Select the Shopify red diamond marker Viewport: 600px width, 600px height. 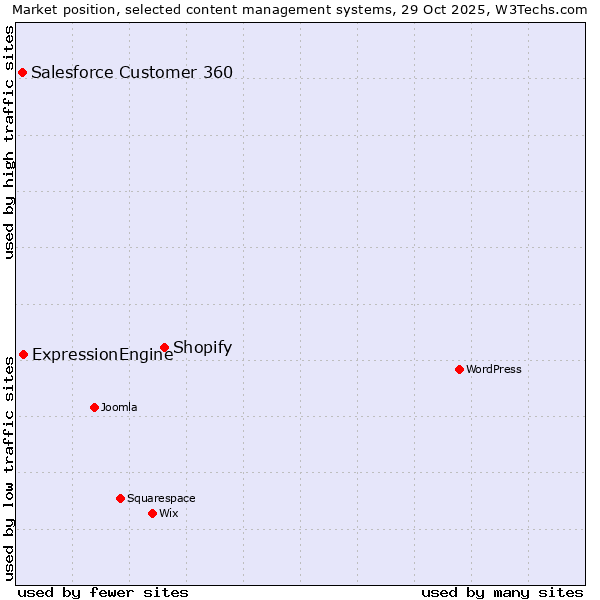point(164,347)
